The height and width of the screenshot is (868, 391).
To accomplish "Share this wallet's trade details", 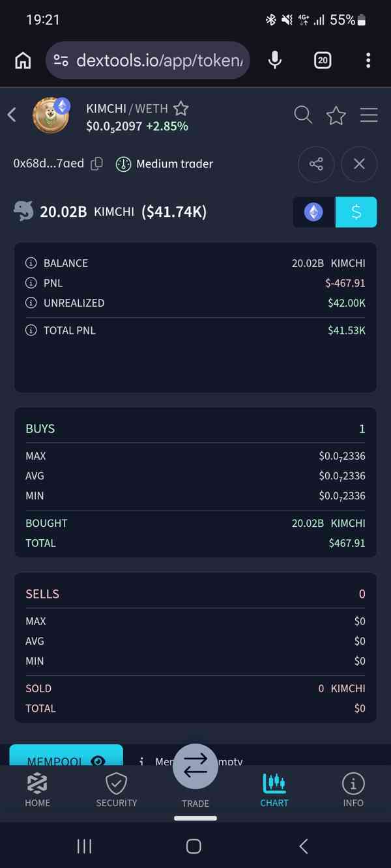I will pyautogui.click(x=316, y=164).
